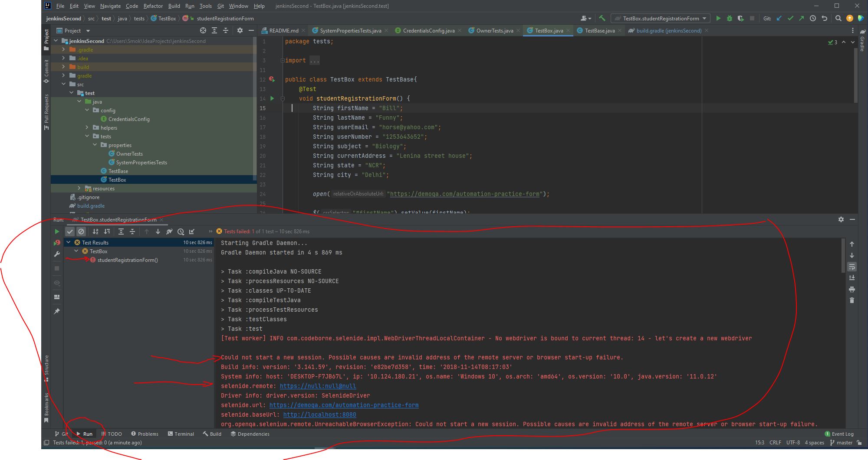
Task: Collapse the properties package
Action: click(95, 145)
